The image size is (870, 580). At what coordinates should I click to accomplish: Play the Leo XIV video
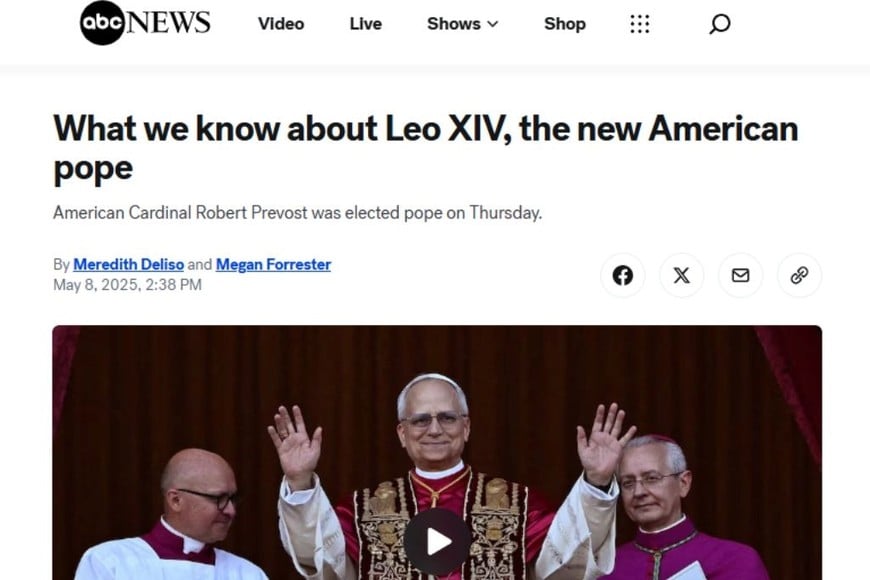437,542
